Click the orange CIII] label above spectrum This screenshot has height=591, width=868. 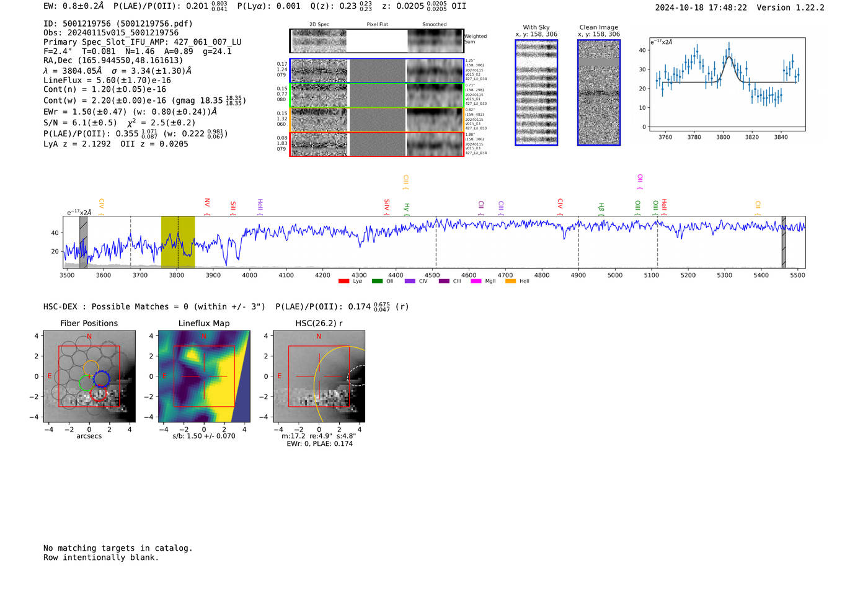click(405, 181)
